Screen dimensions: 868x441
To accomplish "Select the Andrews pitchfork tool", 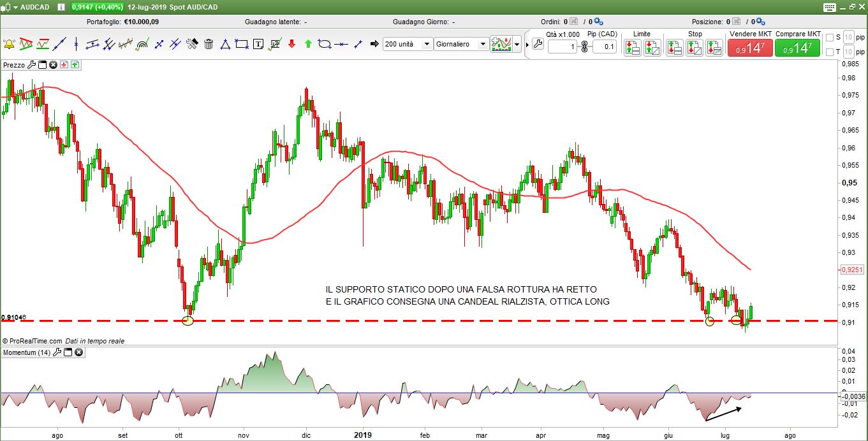I will 109,44.
